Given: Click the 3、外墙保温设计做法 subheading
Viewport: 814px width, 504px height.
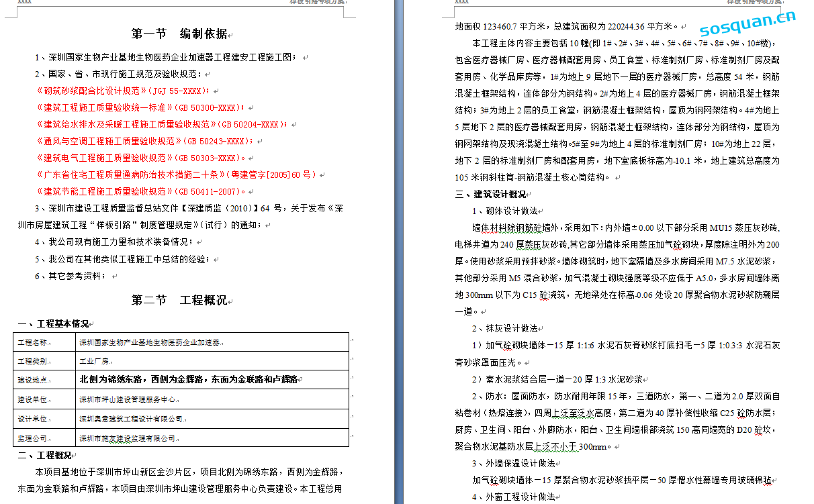Looking at the screenshot, I should (513, 463).
